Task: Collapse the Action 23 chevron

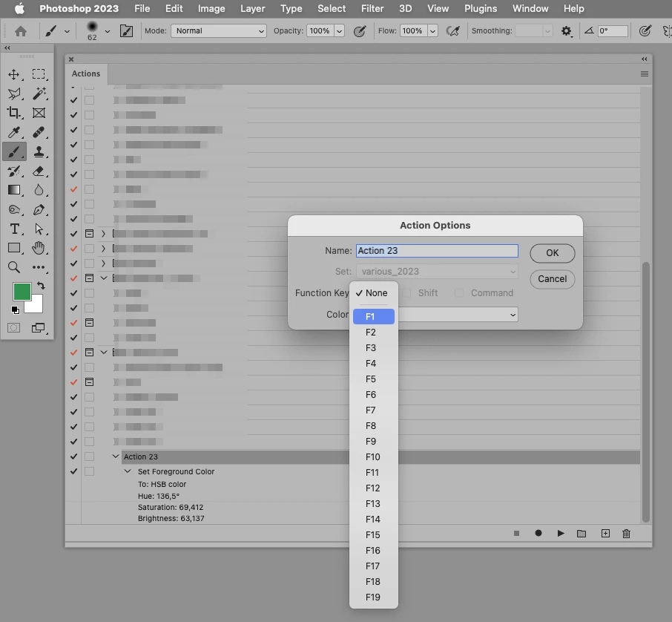Action: tap(115, 456)
